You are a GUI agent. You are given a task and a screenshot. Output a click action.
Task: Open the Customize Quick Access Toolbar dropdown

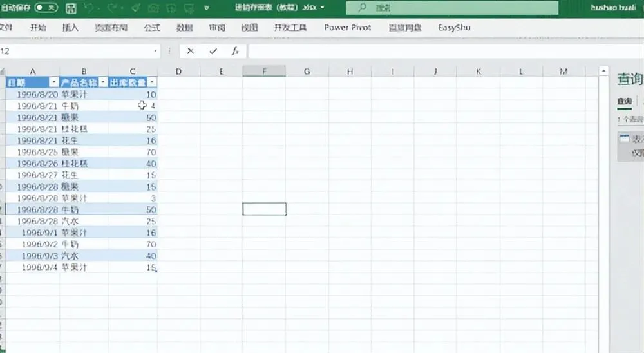click(x=207, y=8)
